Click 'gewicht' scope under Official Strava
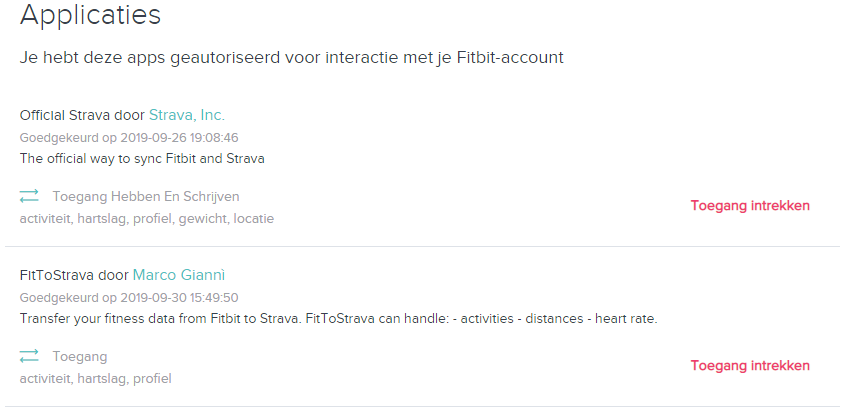Screen dimensions: 855x411 click(x=202, y=218)
